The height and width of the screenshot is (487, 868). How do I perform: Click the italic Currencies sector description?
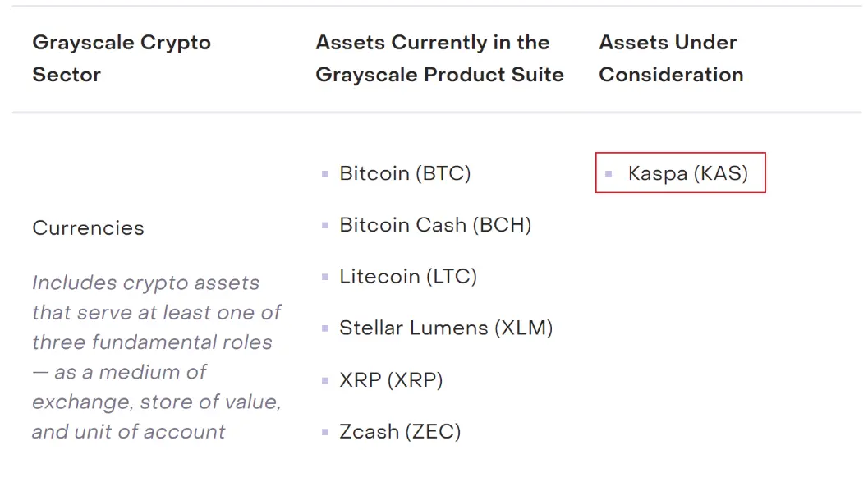point(157,357)
